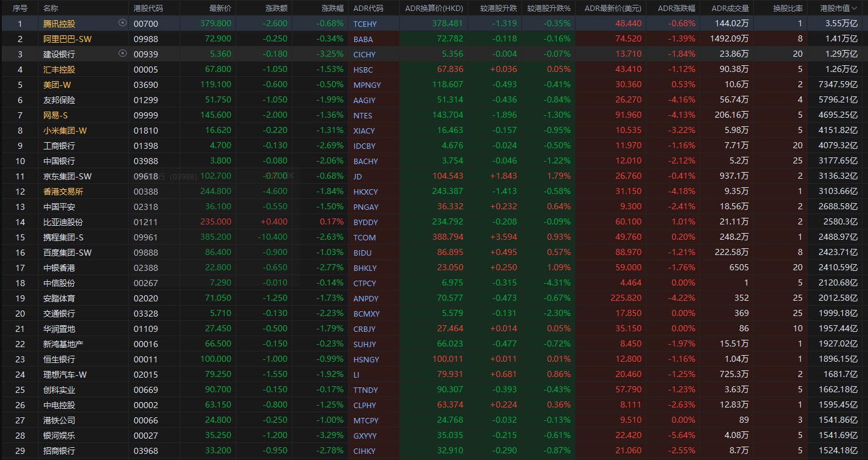868x460 pixels.
Task: Click stock code 00700
Action: 145,23
